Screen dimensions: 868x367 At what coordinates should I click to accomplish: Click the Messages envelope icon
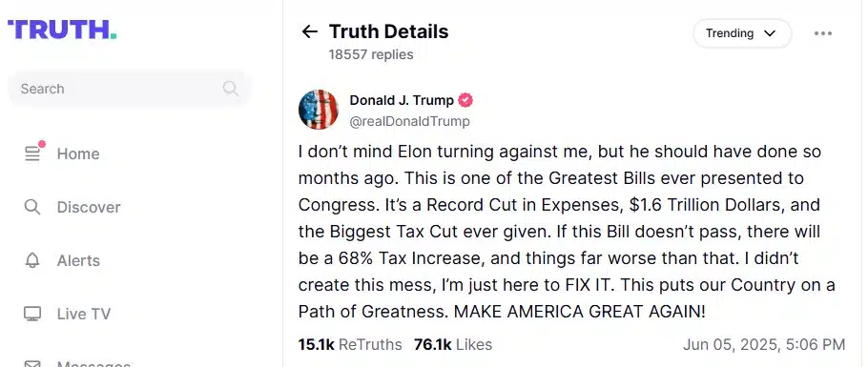(32, 364)
